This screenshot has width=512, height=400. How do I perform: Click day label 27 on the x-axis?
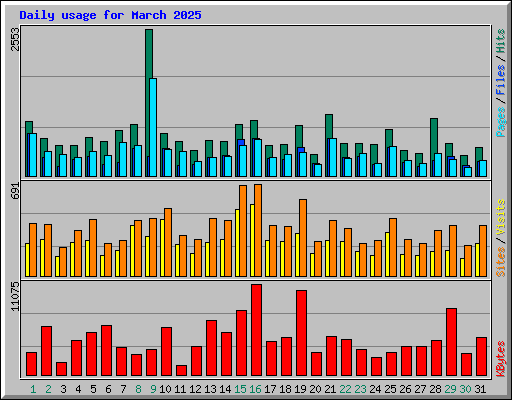click(x=420, y=389)
